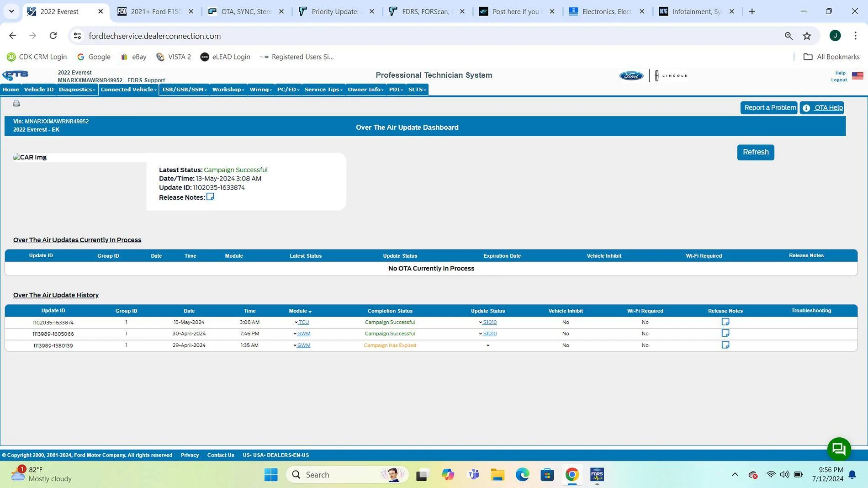Screen dimensions: 868x488
Task: Open the green chat bubble widget
Action: click(839, 449)
